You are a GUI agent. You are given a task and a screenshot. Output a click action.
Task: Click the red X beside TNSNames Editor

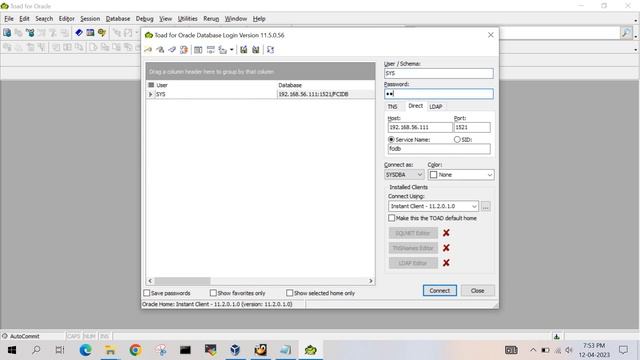[x=446, y=248]
